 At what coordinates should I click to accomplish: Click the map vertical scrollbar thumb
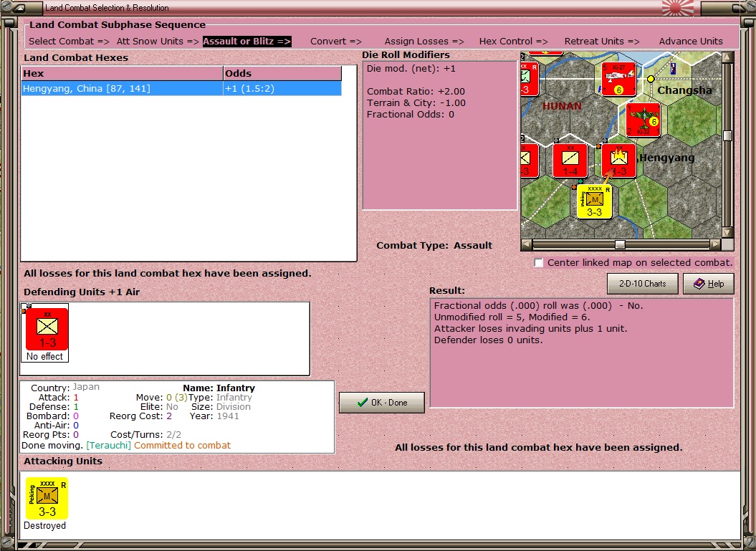[727, 136]
